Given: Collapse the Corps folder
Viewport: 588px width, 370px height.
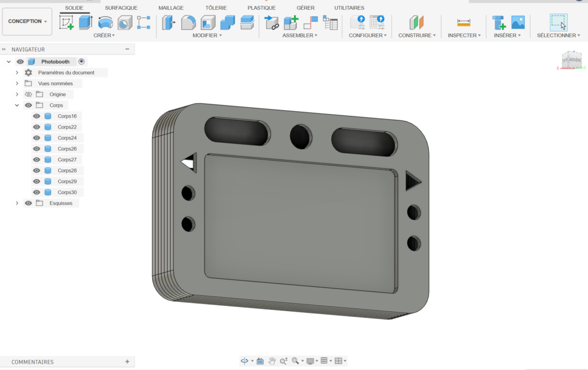Looking at the screenshot, I should (17, 106).
